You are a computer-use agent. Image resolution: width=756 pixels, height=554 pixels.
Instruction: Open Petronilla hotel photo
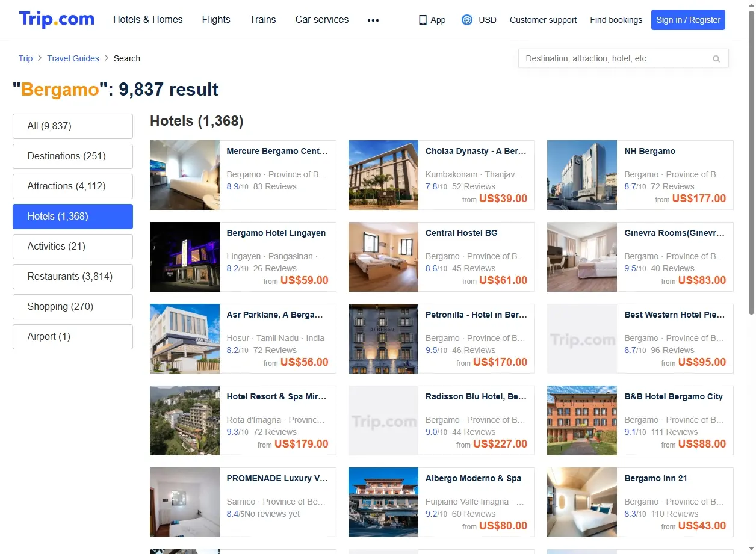(383, 339)
